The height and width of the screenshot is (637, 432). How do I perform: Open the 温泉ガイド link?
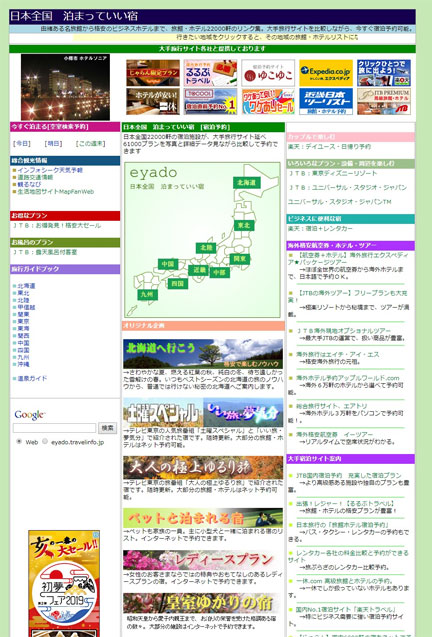point(33,378)
